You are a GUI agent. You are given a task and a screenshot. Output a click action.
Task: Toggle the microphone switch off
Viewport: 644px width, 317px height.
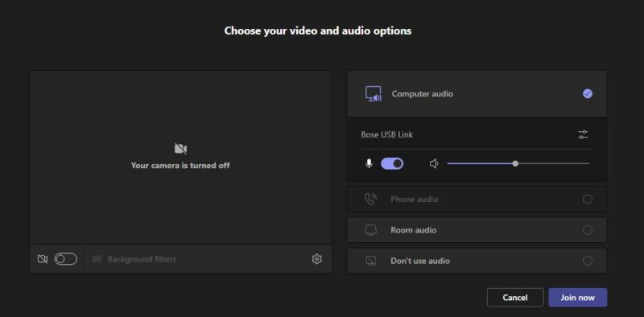(392, 164)
